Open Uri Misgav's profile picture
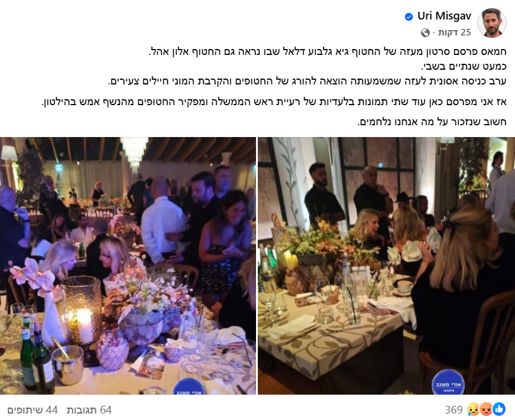Screen dimensions: 515x420 coord(492,23)
